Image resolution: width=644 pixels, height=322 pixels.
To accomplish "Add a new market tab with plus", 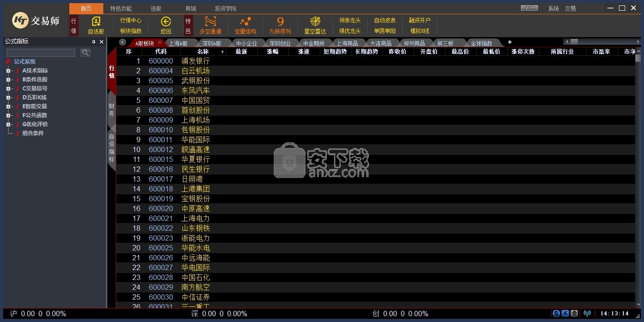I will coord(509,42).
